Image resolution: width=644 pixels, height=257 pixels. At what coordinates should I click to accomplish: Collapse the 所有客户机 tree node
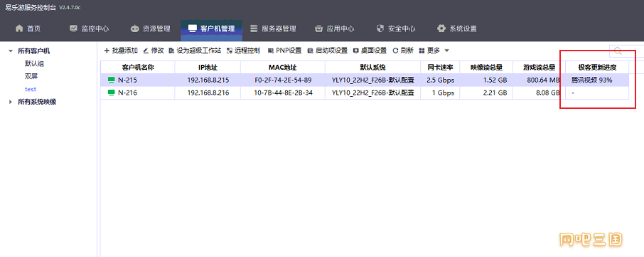tap(10, 51)
